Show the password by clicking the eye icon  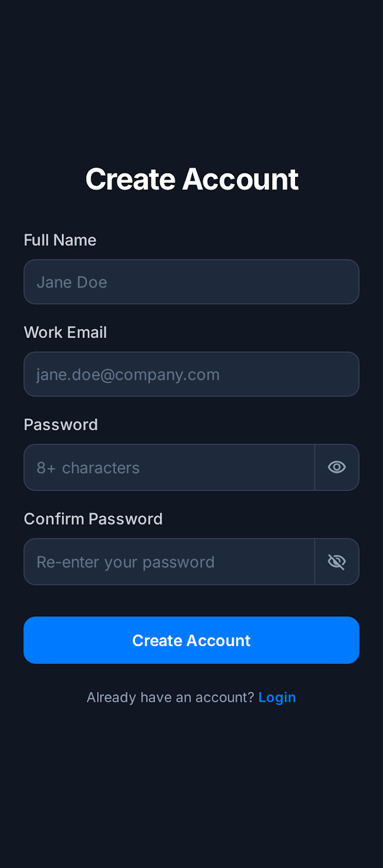pyautogui.click(x=336, y=467)
